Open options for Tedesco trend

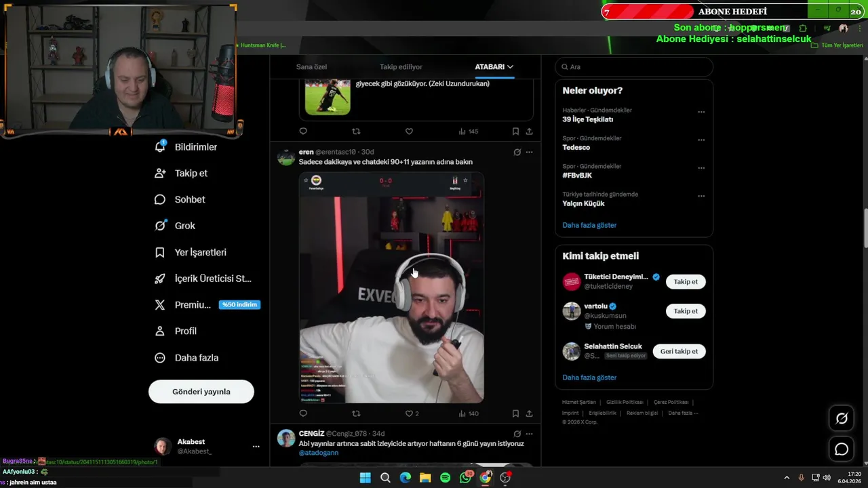701,140
